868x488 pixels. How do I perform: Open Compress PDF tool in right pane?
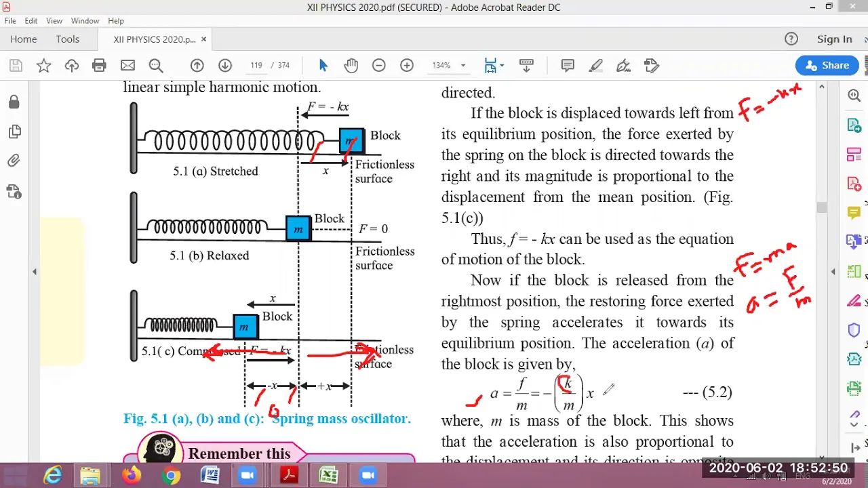tap(854, 359)
